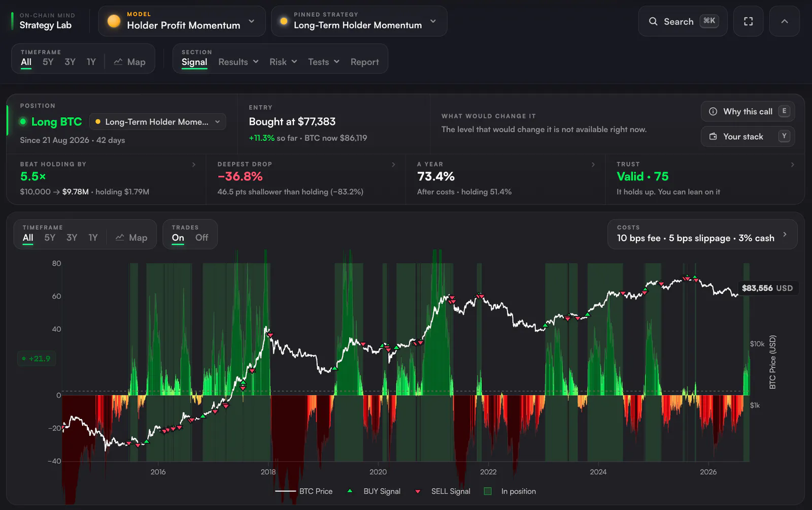Viewport: 812px width, 510px height.
Task: Switch to the Report section tab
Action: 364,62
